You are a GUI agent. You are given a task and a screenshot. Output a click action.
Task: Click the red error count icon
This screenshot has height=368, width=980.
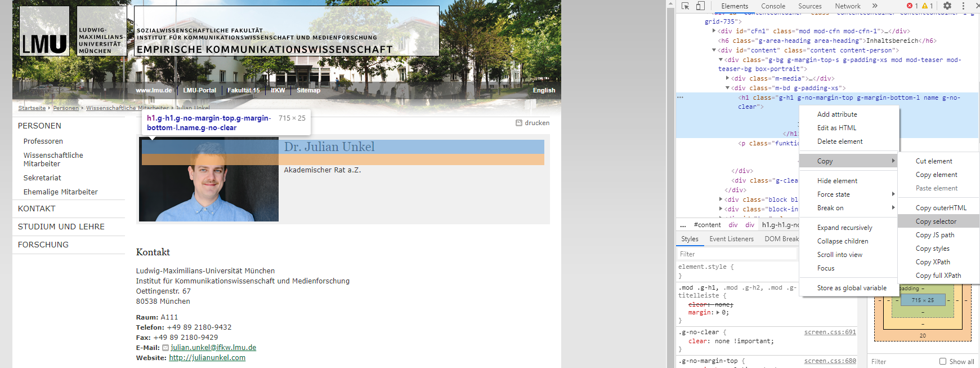(x=910, y=6)
